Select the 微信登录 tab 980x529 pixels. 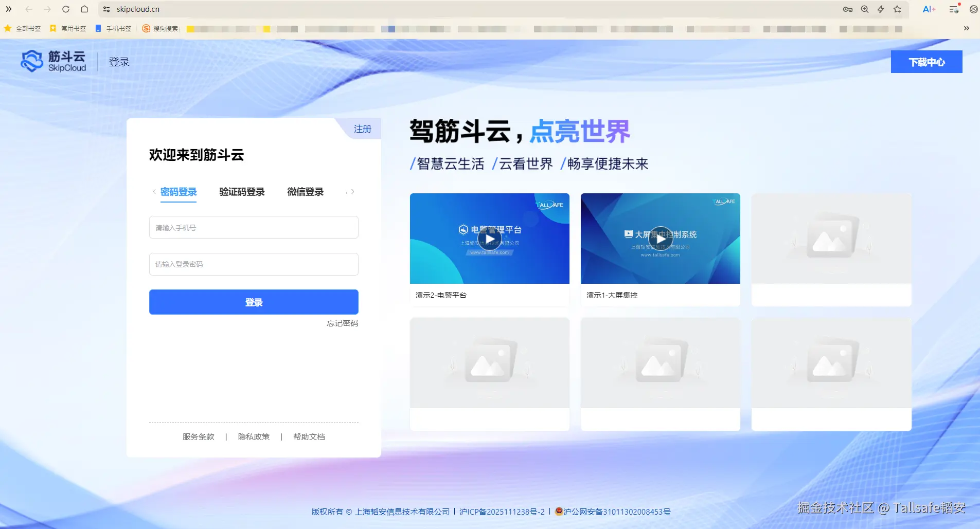tap(306, 192)
